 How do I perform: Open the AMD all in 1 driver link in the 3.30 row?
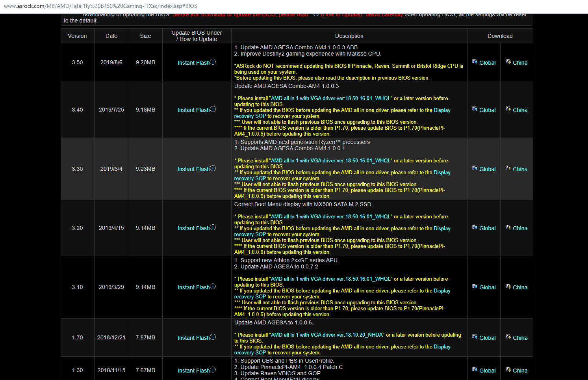[331, 161]
